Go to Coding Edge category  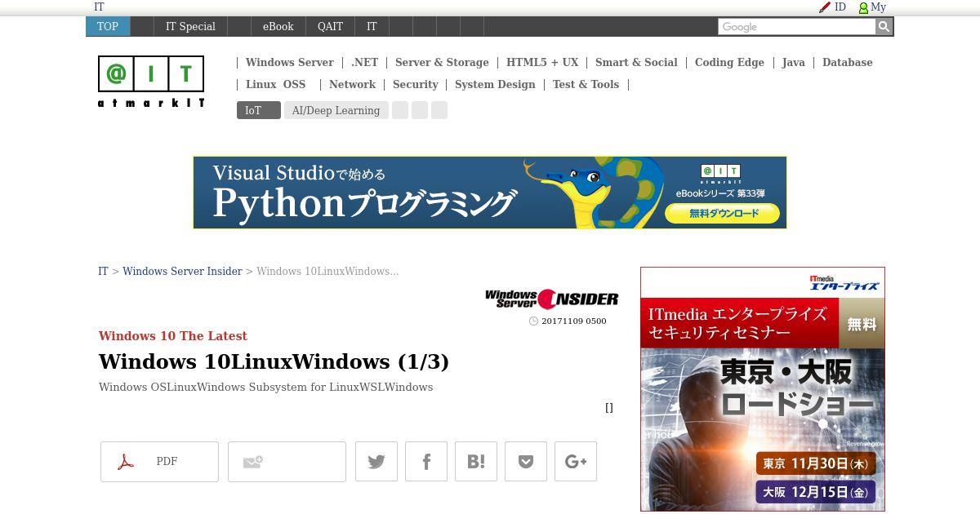click(x=729, y=62)
